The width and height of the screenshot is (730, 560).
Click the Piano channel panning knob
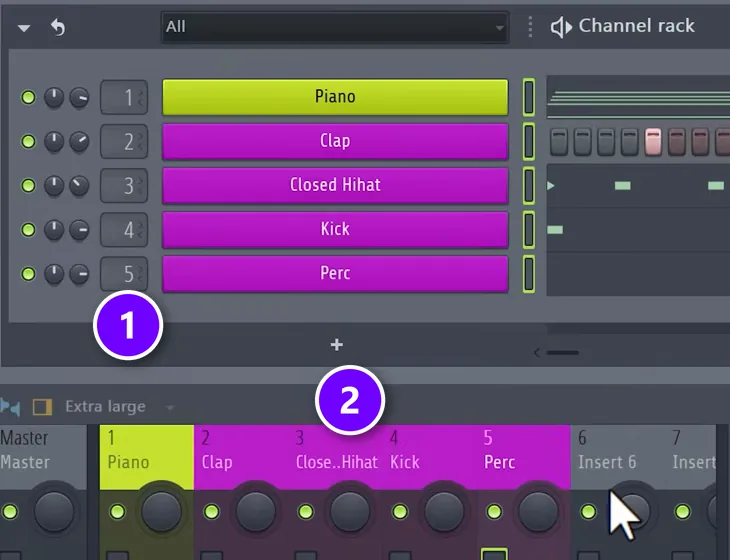tap(54, 97)
